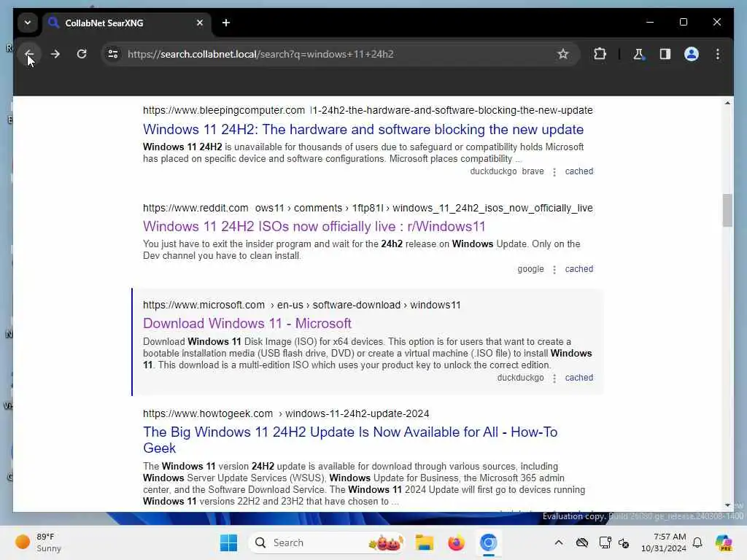Image resolution: width=747 pixels, height=560 pixels.
Task: Open Chrome Labs flask icon
Action: (638, 54)
